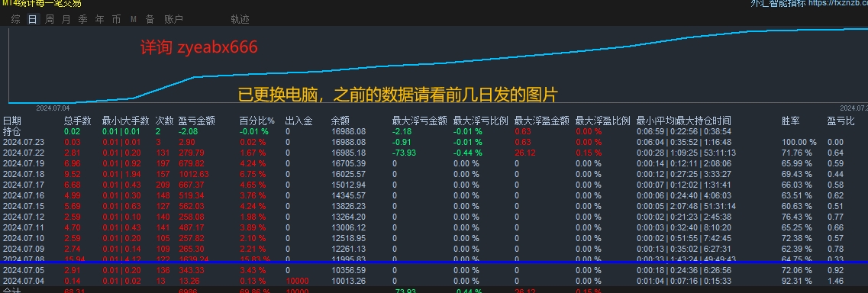Screen dimensions: 868x293
Task: Open the 备 tab
Action: [150, 19]
